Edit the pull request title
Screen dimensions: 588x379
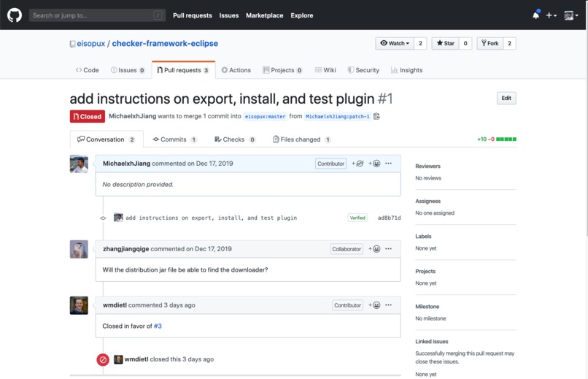[x=506, y=99]
